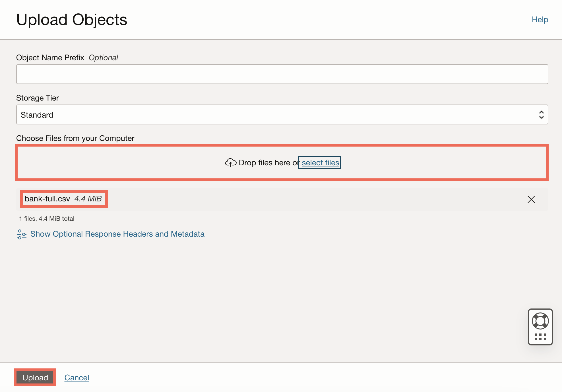The width and height of the screenshot is (562, 392).
Task: Click the cloud upload icon
Action: click(231, 162)
